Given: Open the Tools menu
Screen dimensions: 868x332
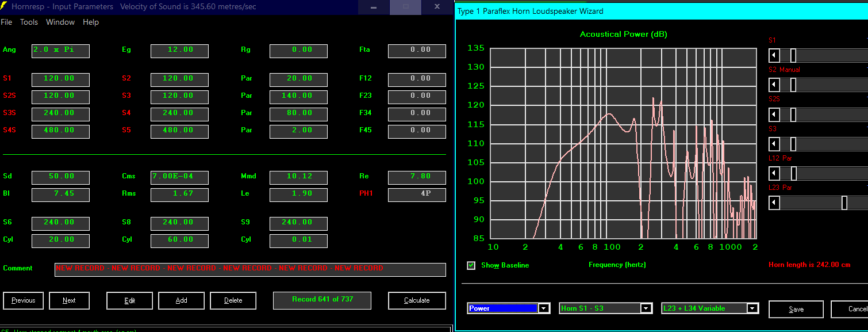Looking at the screenshot, I should pos(29,22).
